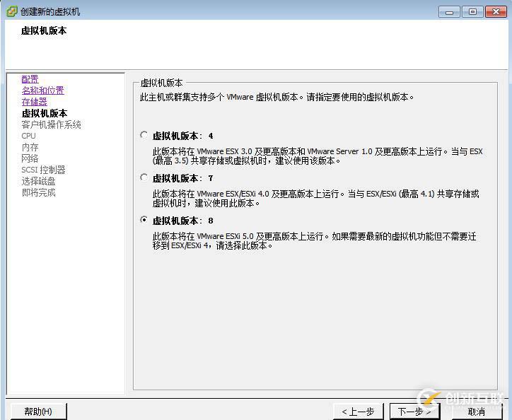Click the 即将完成 sidebar step

click(x=38, y=193)
